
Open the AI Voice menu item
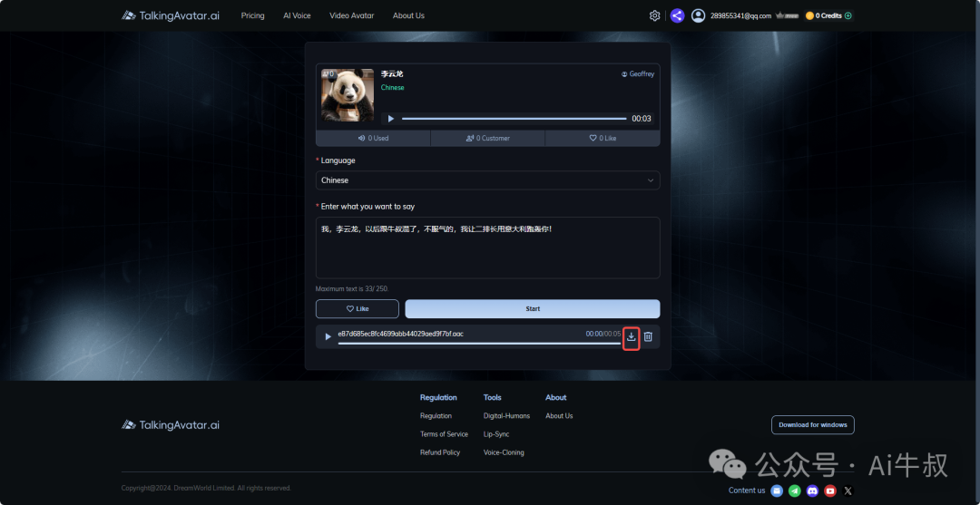point(297,15)
